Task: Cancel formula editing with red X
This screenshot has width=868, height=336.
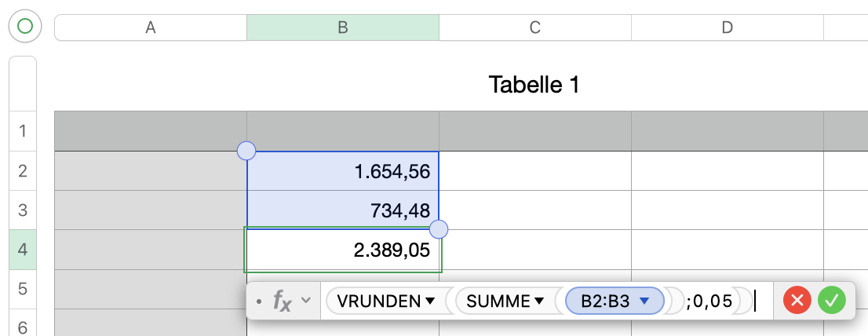Action: [x=797, y=300]
